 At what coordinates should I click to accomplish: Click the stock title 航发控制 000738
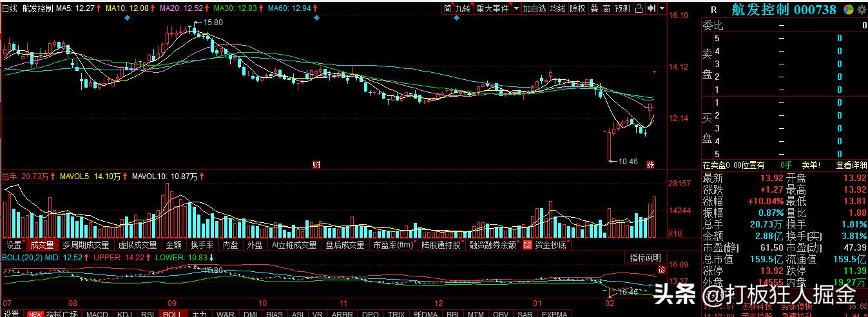[784, 10]
